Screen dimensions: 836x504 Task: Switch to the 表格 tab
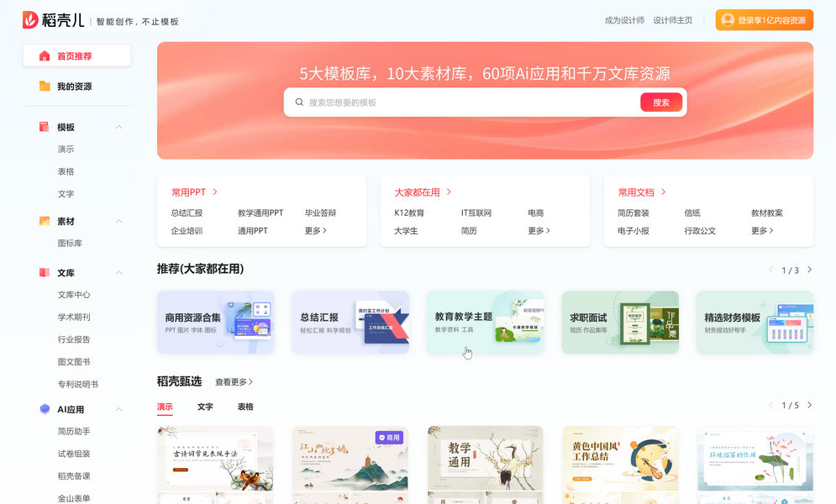click(x=245, y=407)
